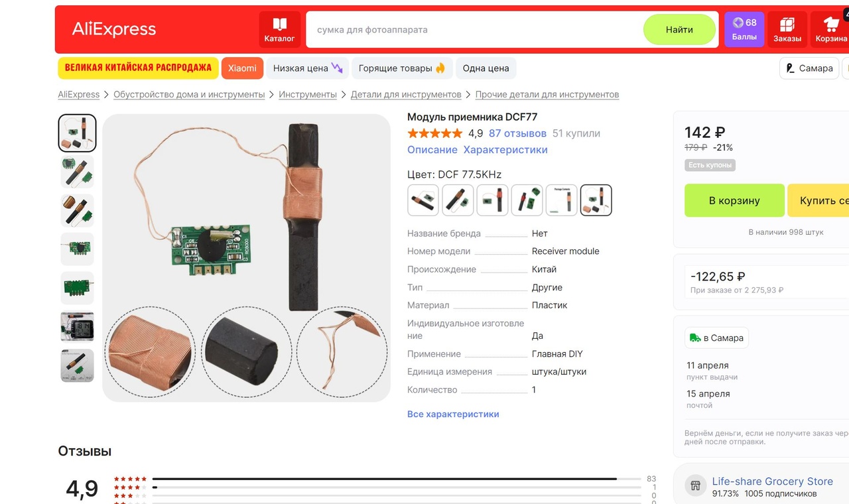849x504 pixels.
Task: Select the third DCF color variant option
Action: [492, 200]
